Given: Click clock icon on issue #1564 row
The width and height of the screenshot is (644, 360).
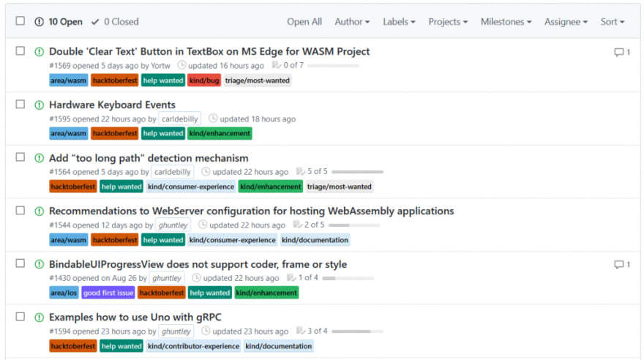Looking at the screenshot, I should tap(206, 171).
